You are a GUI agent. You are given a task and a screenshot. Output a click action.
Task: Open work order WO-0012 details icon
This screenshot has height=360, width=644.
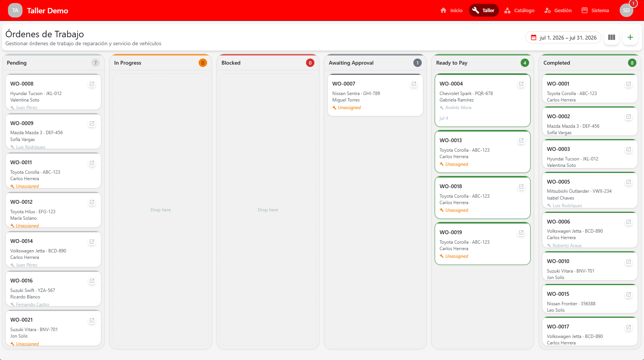(x=92, y=202)
